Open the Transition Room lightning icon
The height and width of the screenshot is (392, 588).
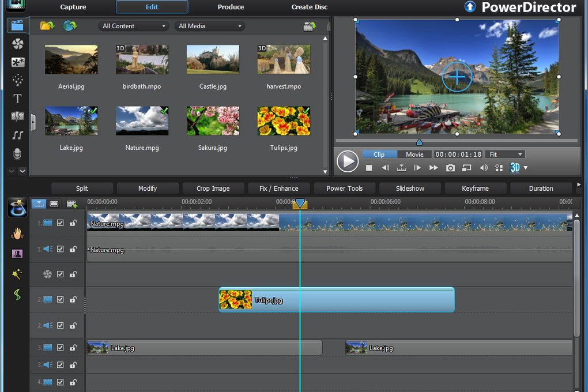point(17,116)
